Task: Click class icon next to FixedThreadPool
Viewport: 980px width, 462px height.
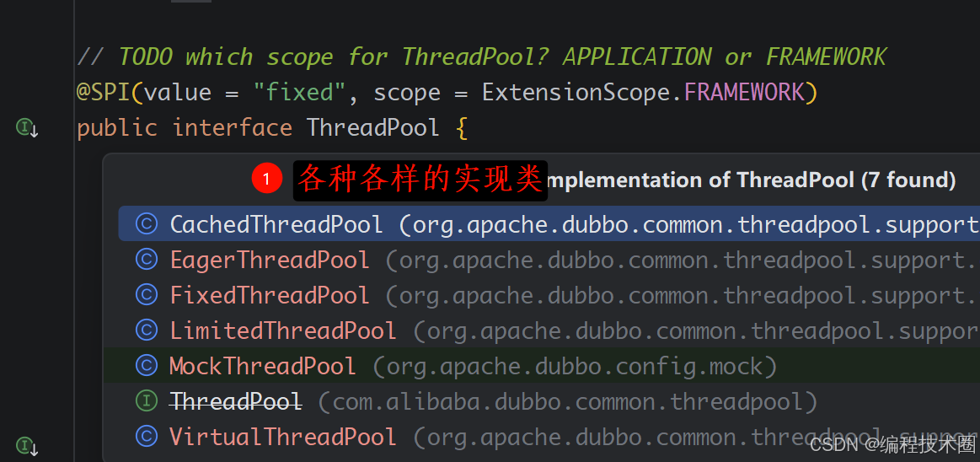Action: coord(147,295)
